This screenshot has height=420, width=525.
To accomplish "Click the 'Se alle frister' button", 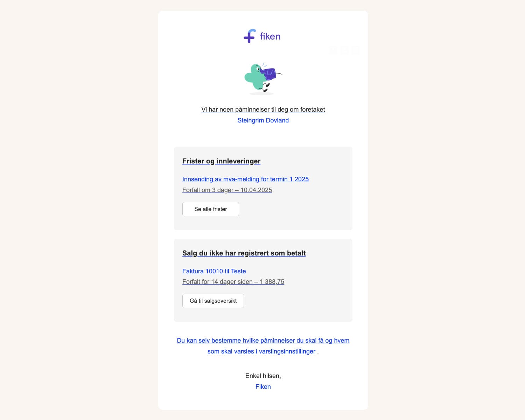I will coord(211,209).
